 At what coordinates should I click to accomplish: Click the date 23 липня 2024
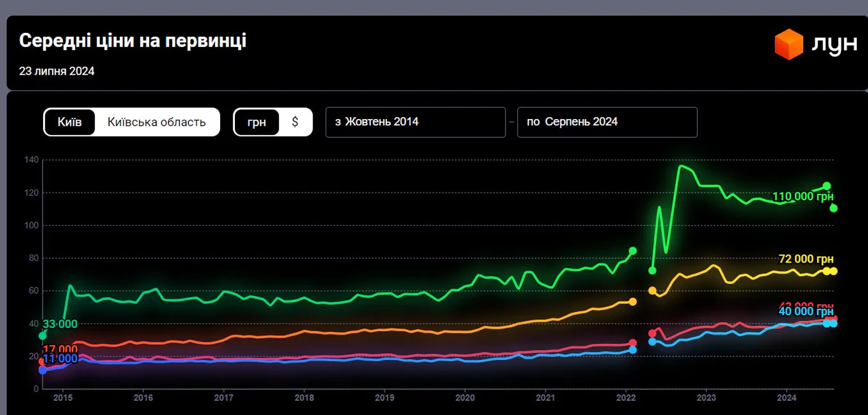coord(57,71)
